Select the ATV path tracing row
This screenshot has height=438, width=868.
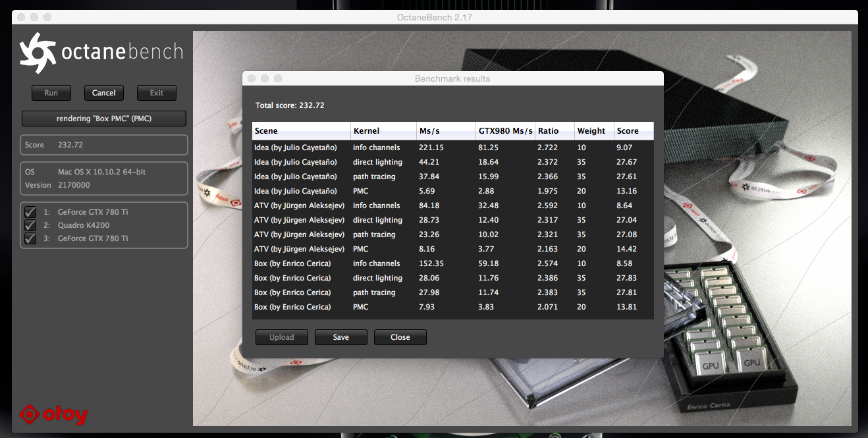[x=453, y=234]
